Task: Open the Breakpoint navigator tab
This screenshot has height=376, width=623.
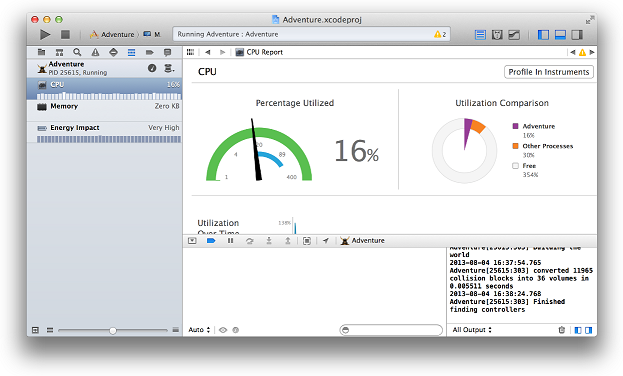Action: tap(149, 52)
